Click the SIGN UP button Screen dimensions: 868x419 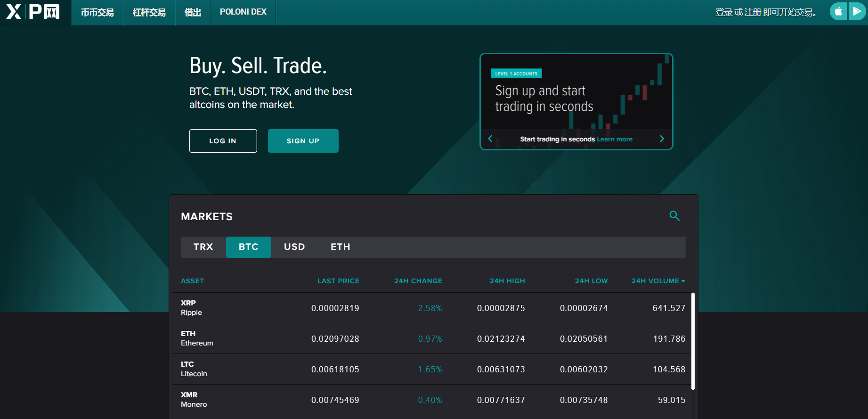[303, 141]
